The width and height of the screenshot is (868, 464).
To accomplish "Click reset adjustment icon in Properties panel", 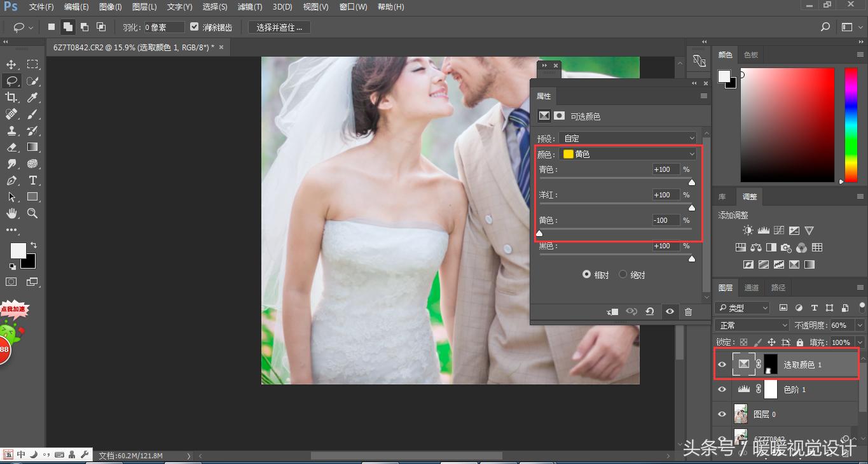I will 649,312.
